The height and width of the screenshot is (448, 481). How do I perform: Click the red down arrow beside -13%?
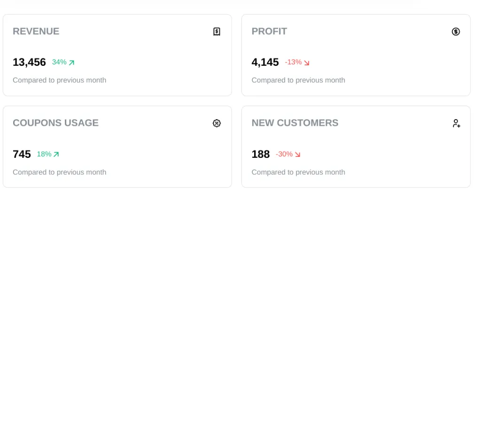pyautogui.click(x=307, y=62)
